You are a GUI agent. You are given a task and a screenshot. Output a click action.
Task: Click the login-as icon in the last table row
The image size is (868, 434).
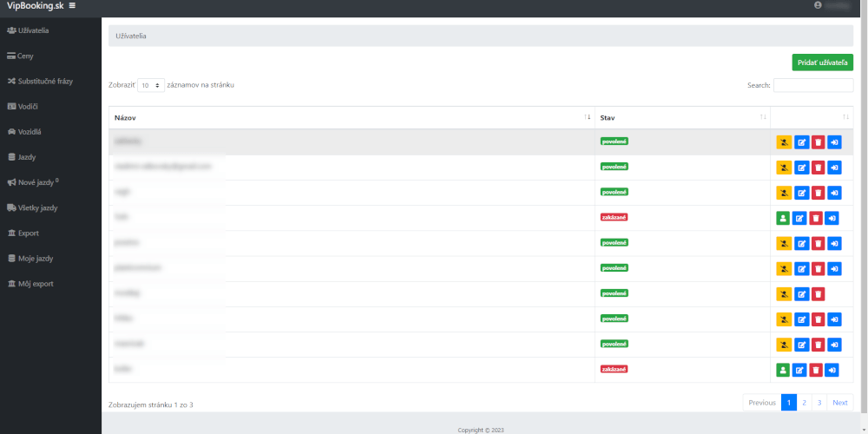(x=832, y=371)
